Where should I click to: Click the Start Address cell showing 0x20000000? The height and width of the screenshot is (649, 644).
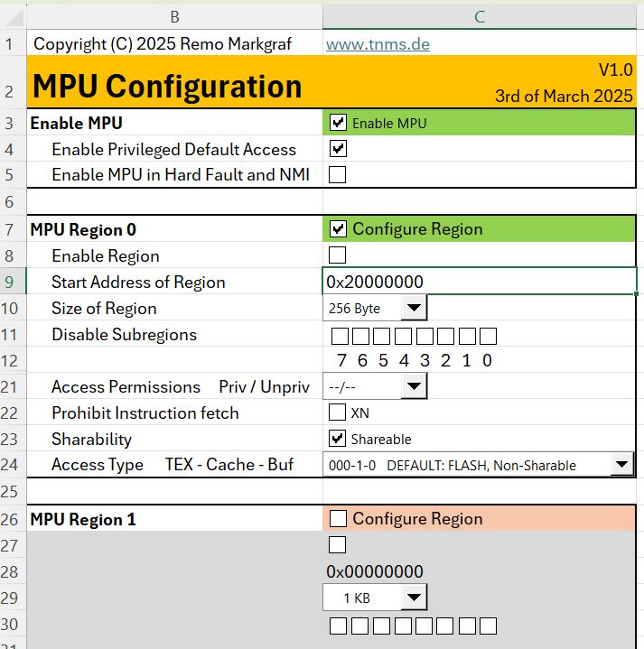(479, 282)
